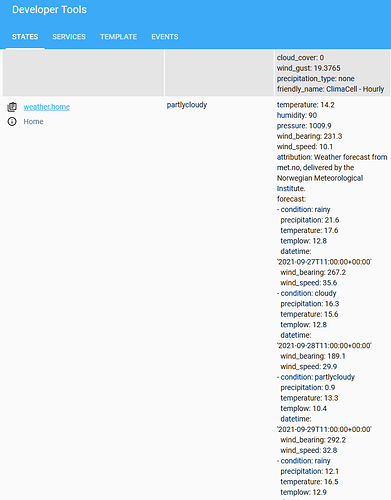
Task: Select the wind_gust 19.3765 line
Action: 309,68
